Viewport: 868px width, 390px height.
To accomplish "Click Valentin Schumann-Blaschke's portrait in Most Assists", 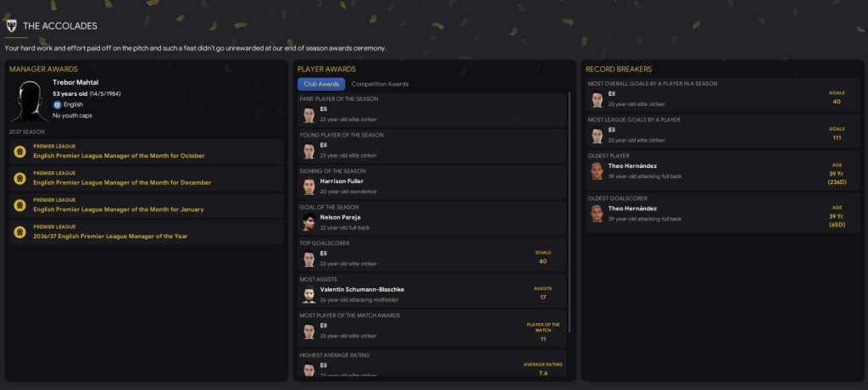I will point(309,295).
